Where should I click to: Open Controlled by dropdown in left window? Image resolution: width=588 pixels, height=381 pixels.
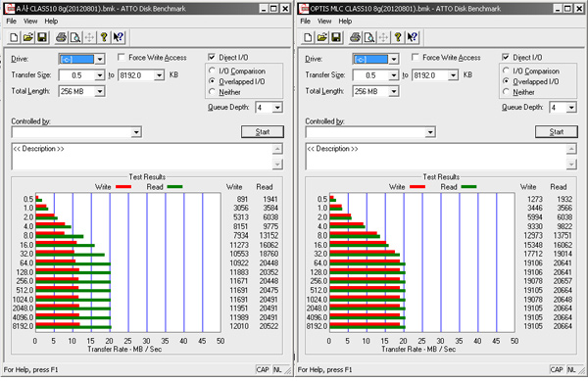[x=136, y=132]
